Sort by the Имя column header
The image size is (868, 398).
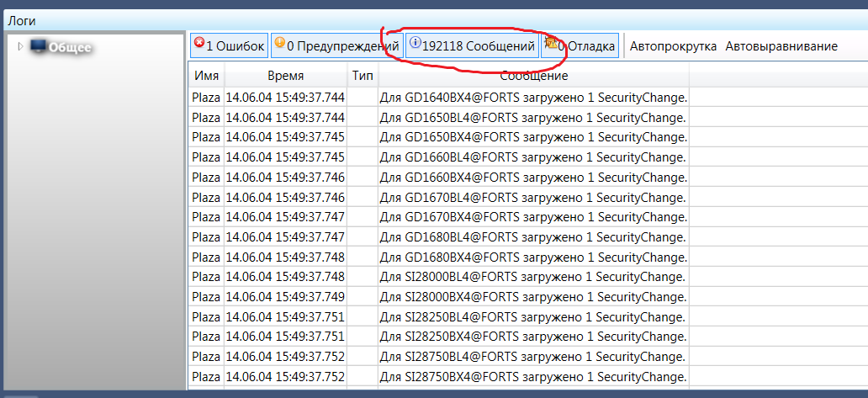click(x=206, y=76)
